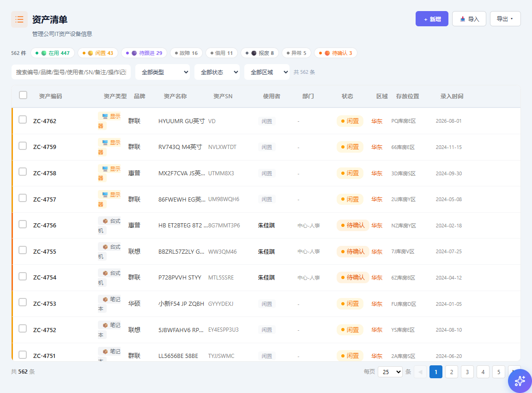Viewport: 532px width, 393px height.
Task: Click the monitor icon in row ZC-4759
Action: coord(105,143)
